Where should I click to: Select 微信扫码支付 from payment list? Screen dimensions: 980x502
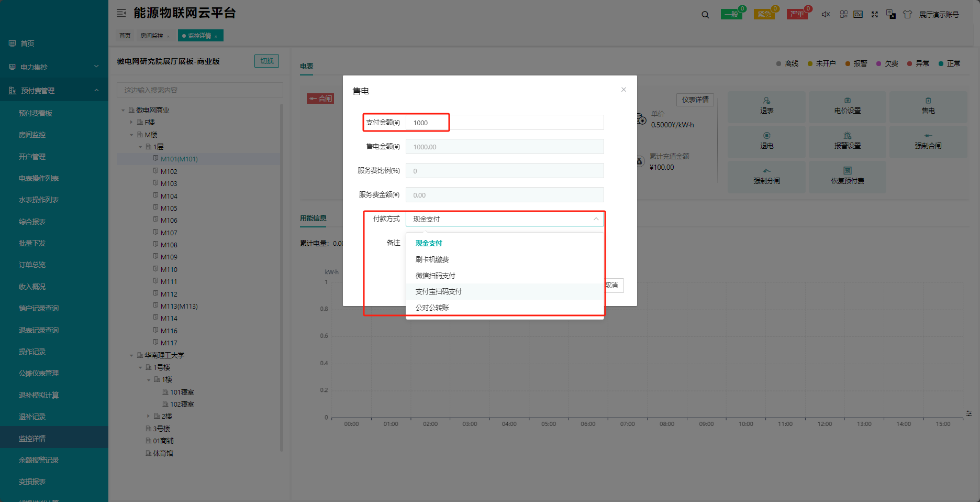click(436, 276)
